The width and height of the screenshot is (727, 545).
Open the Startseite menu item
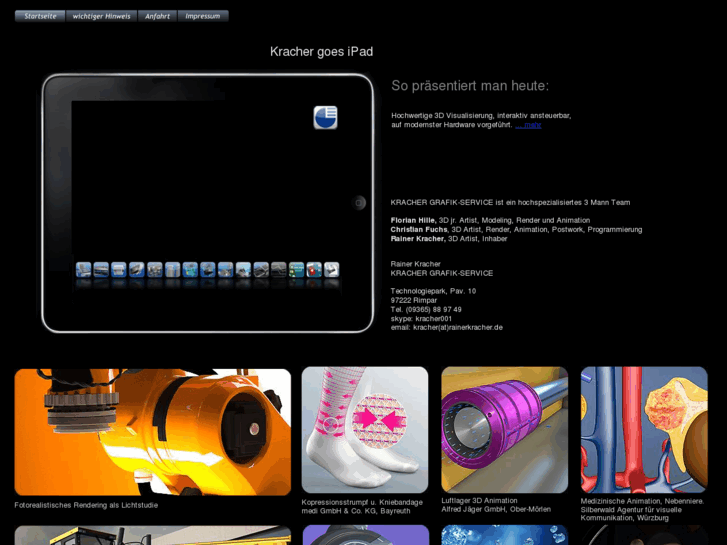point(40,16)
